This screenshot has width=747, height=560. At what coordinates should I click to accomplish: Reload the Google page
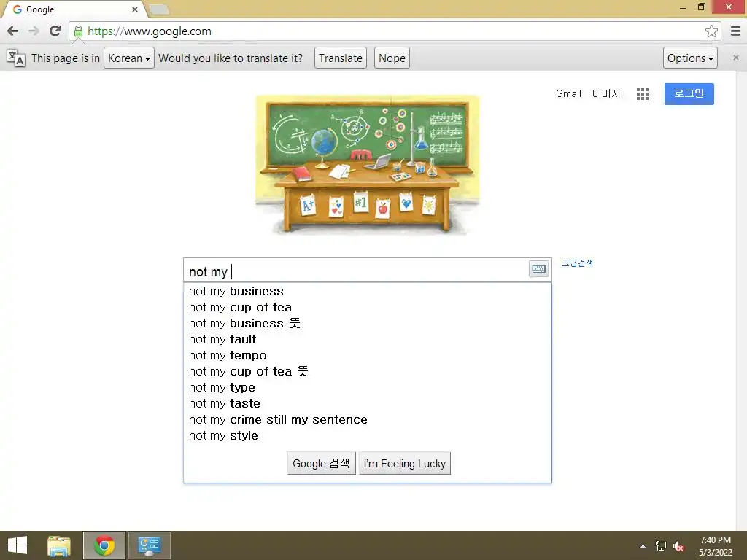55,31
